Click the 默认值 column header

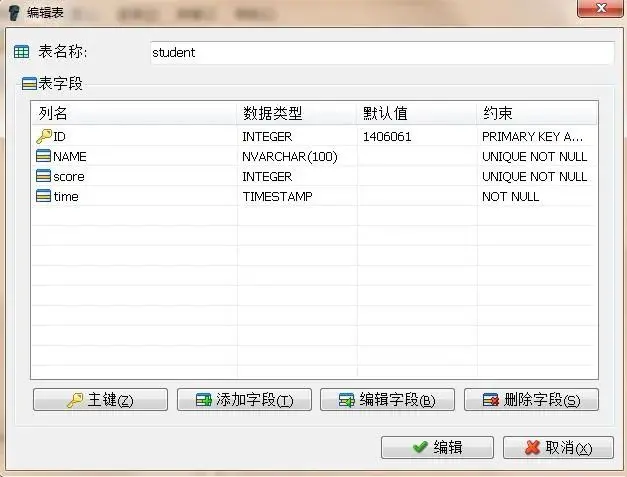click(x=417, y=113)
